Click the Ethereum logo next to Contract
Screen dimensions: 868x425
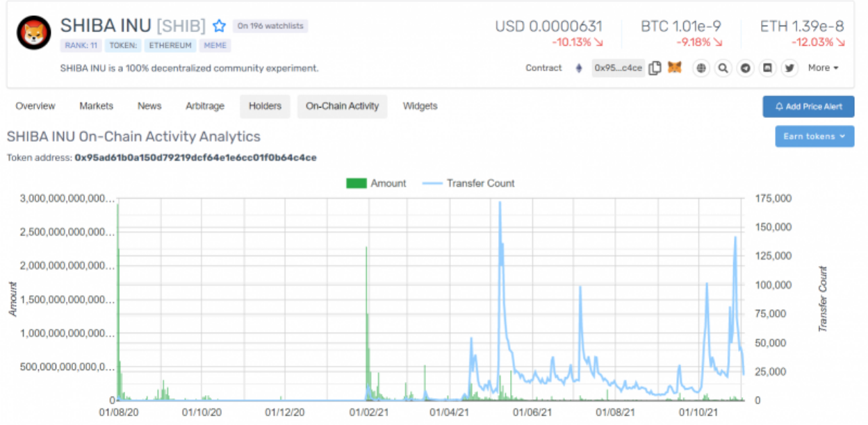click(578, 68)
